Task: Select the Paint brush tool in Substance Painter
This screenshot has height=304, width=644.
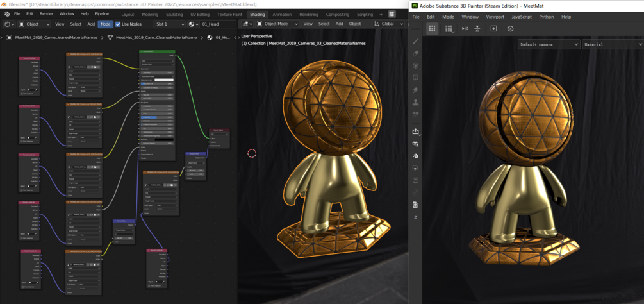Action: 415,42
